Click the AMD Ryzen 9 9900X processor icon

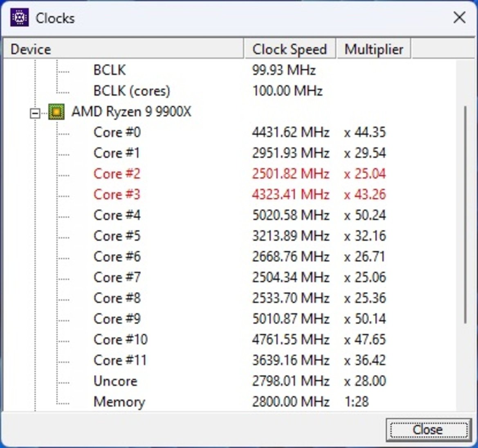tap(56, 112)
